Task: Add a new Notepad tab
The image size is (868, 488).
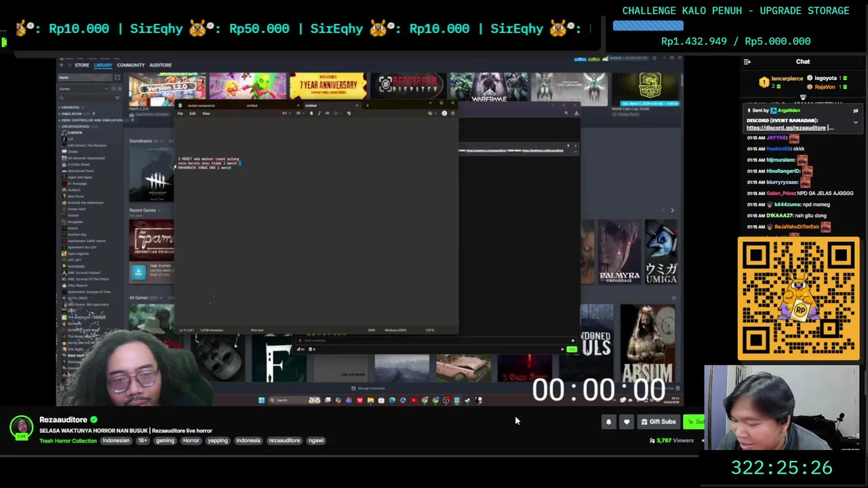Action: (367, 106)
